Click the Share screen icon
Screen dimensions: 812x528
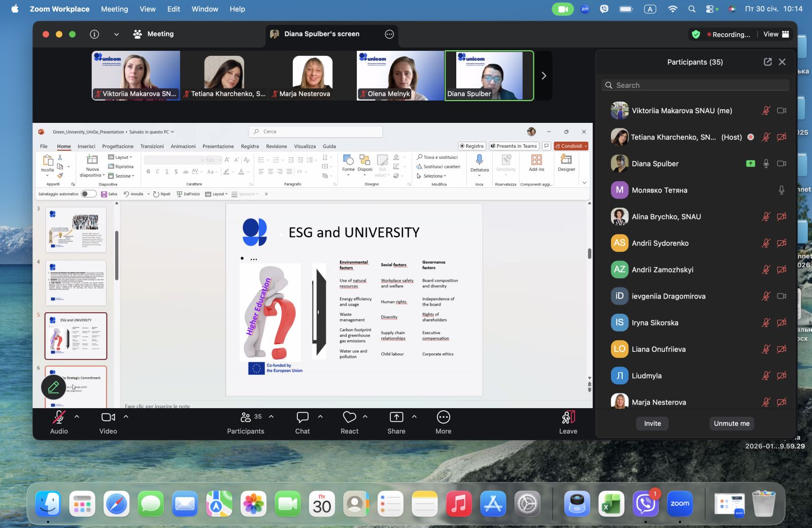(396, 417)
